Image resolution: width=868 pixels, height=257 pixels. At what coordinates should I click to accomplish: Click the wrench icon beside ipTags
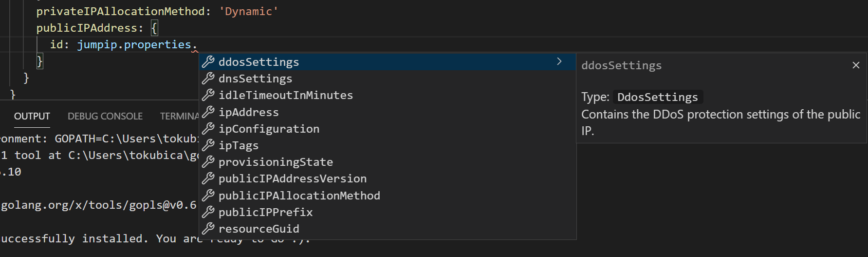[x=208, y=145]
